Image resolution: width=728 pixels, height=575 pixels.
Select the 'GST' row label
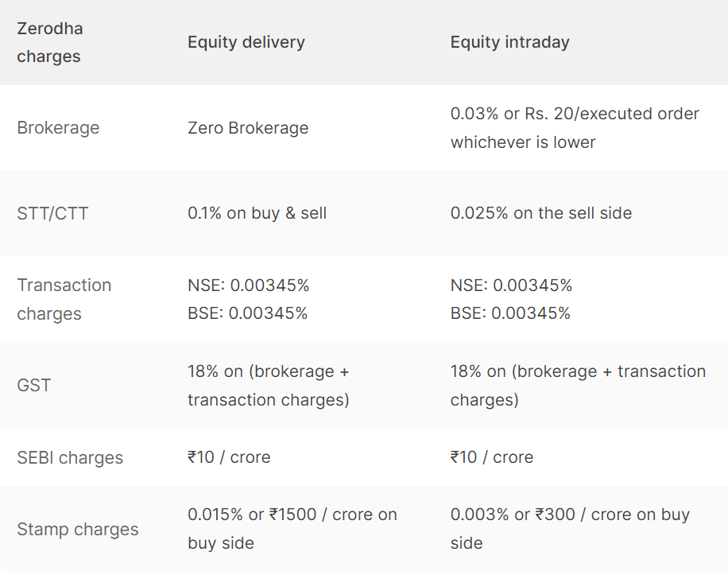[33, 385]
